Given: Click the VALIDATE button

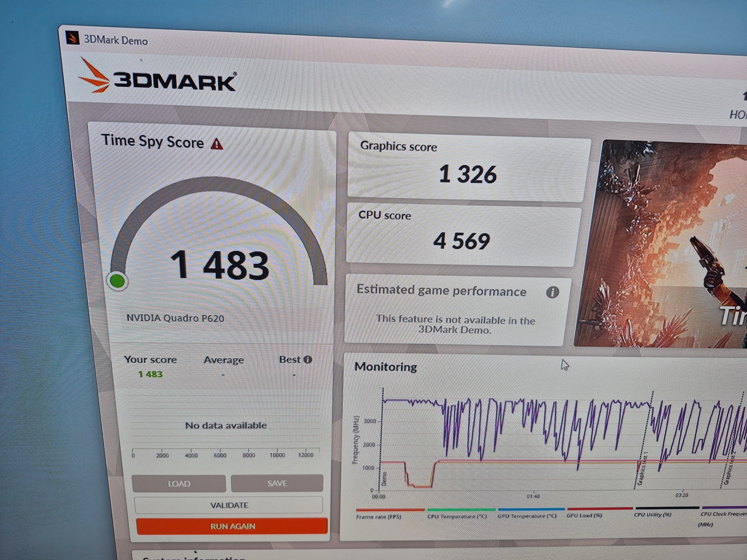Looking at the screenshot, I should (x=229, y=505).
